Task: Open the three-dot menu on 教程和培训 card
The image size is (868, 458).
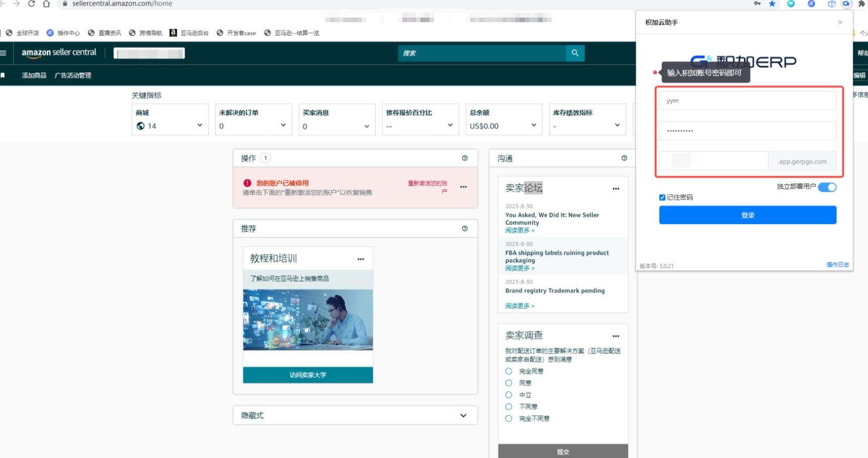Action: pos(361,259)
